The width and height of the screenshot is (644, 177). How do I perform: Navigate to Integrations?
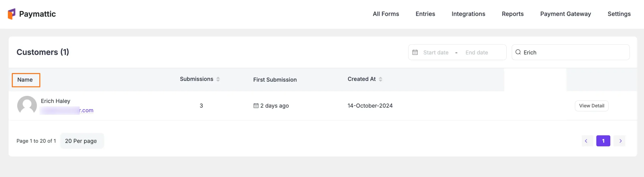(468, 14)
